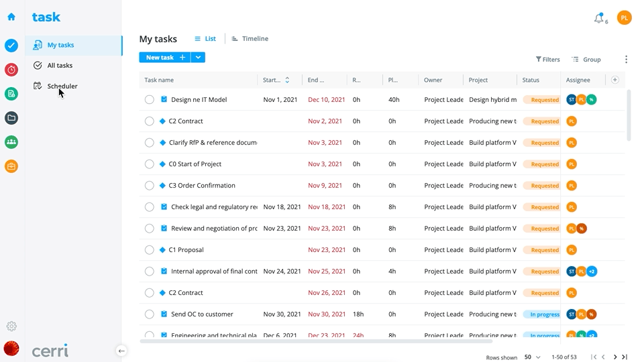Open the blue checkmark Task module icon
644x362 pixels.
(11, 45)
